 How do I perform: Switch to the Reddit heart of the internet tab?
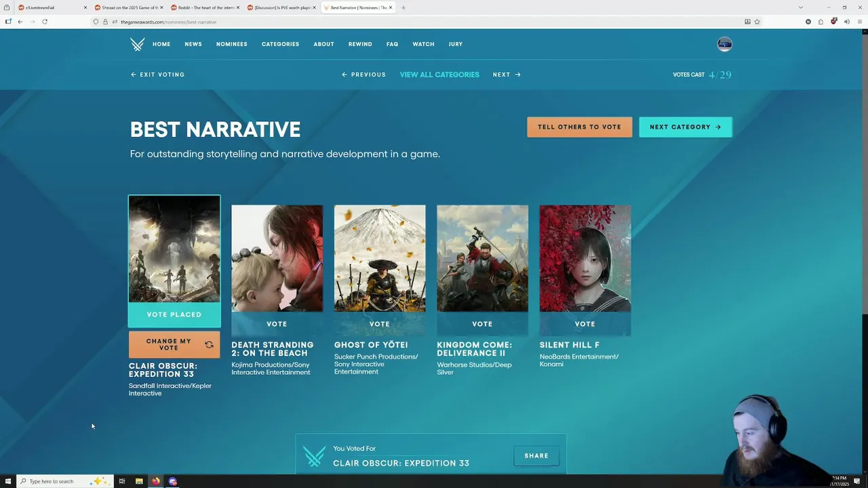(x=205, y=7)
